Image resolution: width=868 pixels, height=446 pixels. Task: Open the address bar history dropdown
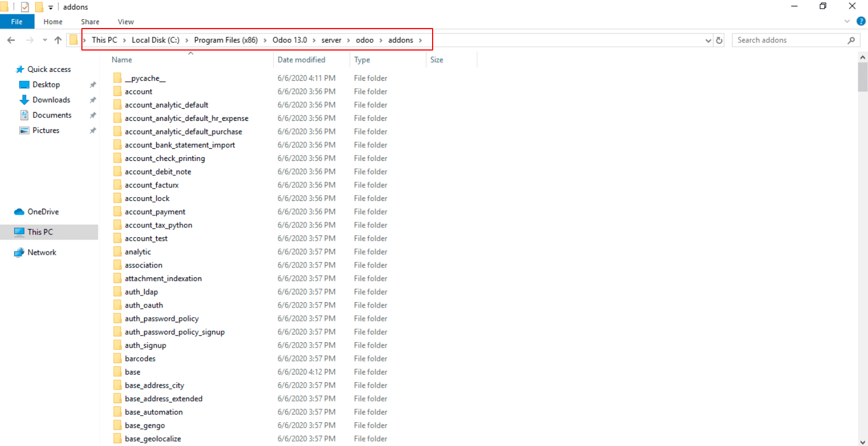pos(708,40)
